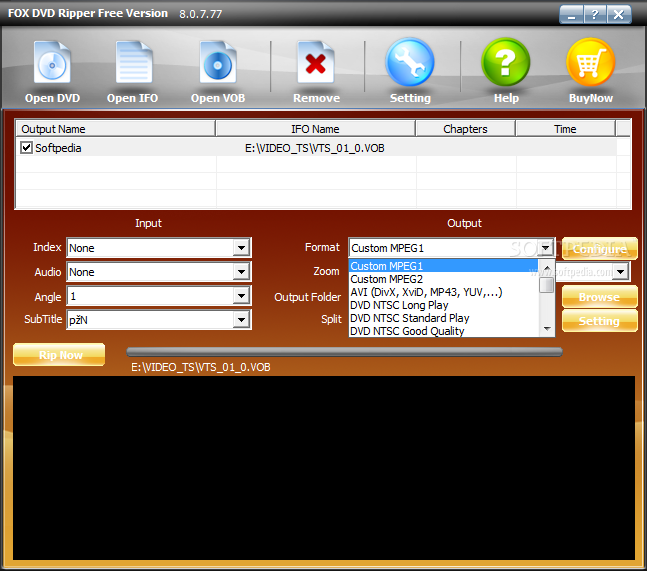Select the E:\VIDEO_TS\VTS_01_0.VOB list cell
The image size is (647, 571).
tap(314, 148)
